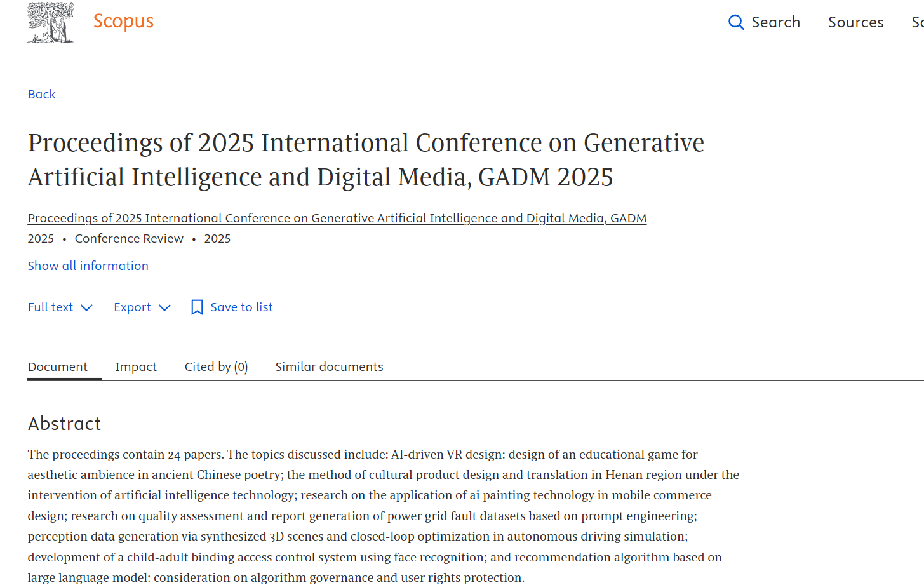924x585 pixels.
Task: Click the Save to list text
Action: 241,307
